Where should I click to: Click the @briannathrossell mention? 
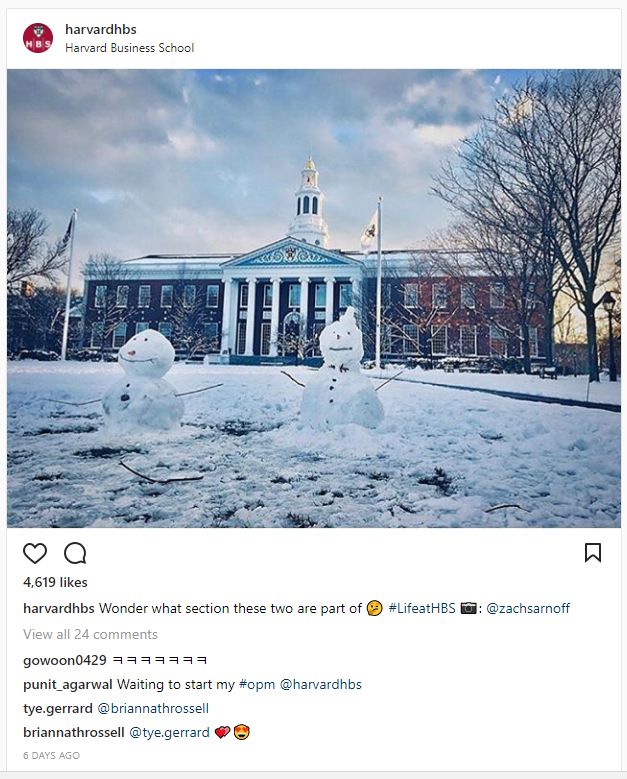pyautogui.click(x=153, y=708)
